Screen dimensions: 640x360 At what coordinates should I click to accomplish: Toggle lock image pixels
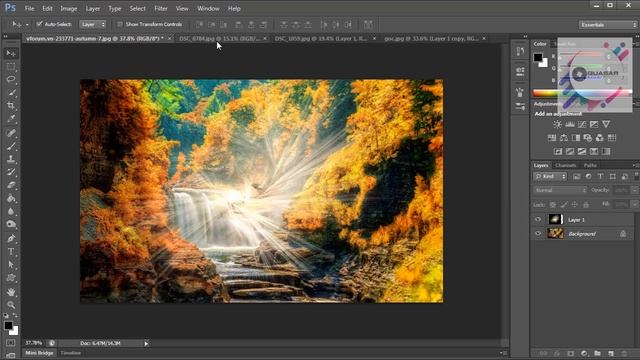564,204
